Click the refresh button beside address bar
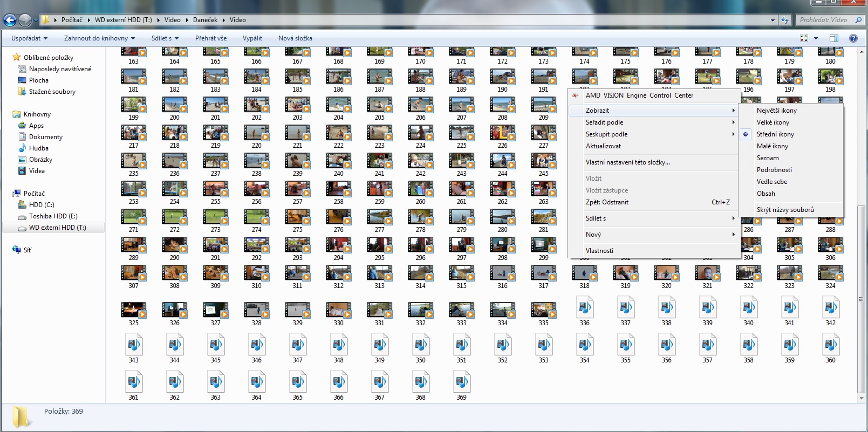 (x=785, y=20)
